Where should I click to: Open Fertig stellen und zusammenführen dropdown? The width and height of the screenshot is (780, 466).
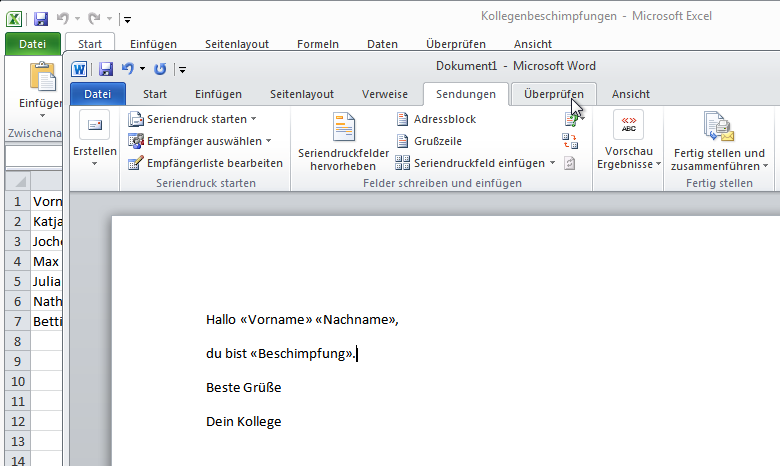pyautogui.click(x=765, y=166)
